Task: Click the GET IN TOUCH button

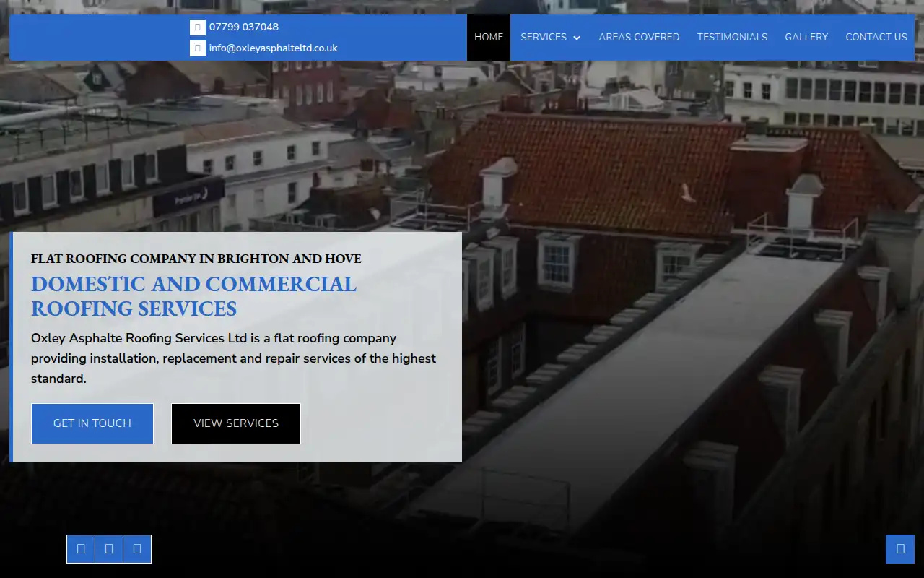Action: coord(92,423)
